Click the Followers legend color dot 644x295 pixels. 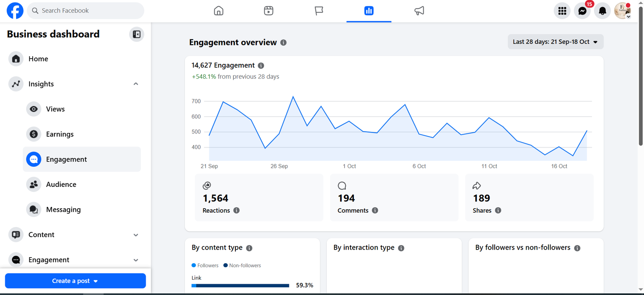(194, 265)
